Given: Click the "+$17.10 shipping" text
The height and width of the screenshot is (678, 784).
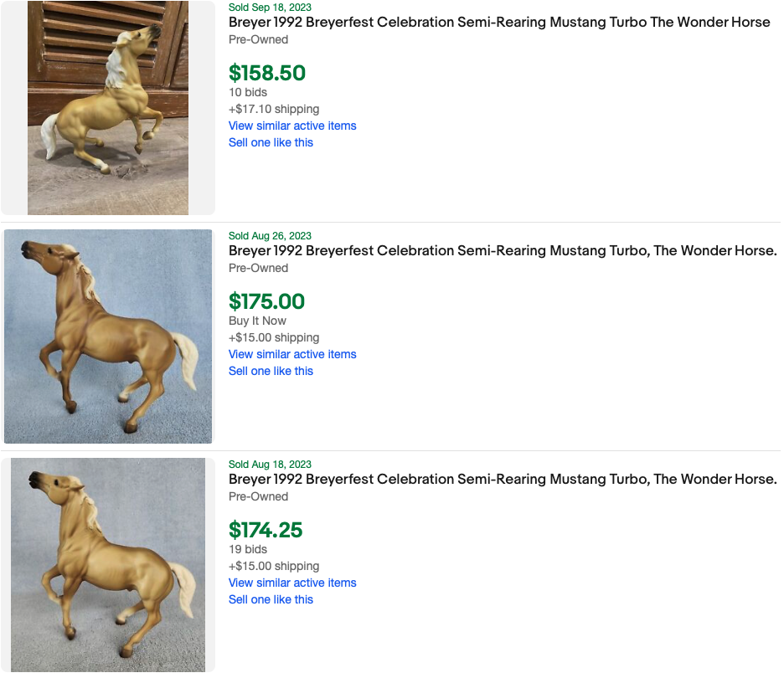Looking at the screenshot, I should tap(274, 109).
